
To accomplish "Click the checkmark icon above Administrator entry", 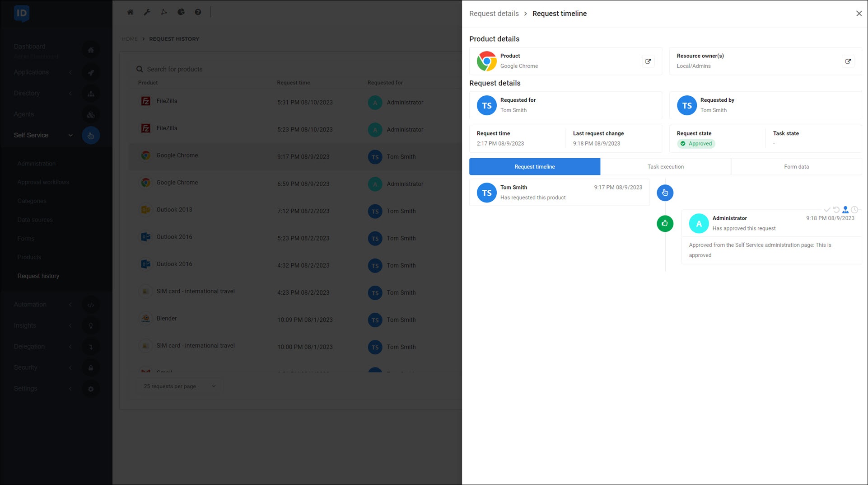I will click(x=827, y=210).
